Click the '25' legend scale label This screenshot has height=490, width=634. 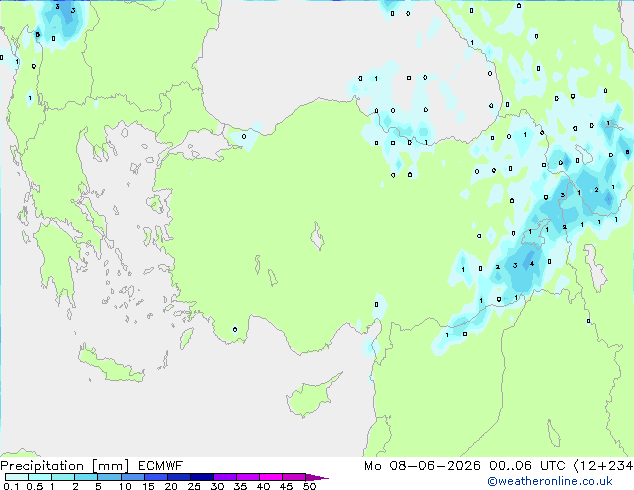pyautogui.click(x=194, y=486)
